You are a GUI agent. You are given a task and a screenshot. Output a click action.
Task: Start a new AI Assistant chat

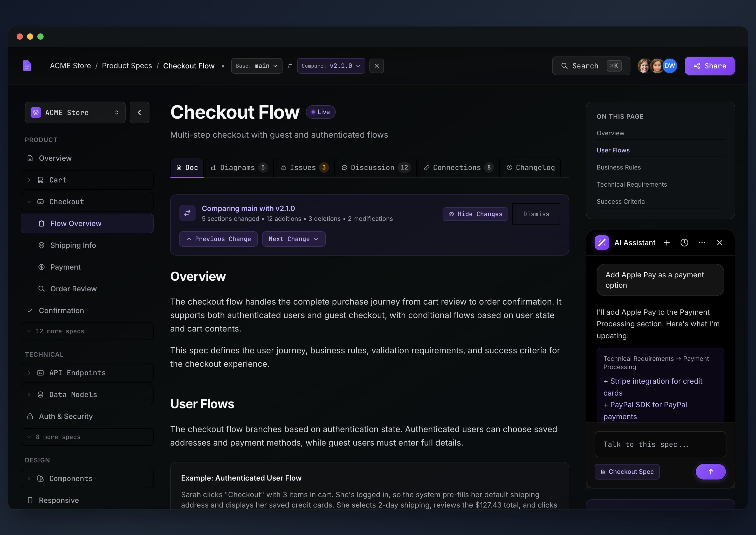(667, 243)
